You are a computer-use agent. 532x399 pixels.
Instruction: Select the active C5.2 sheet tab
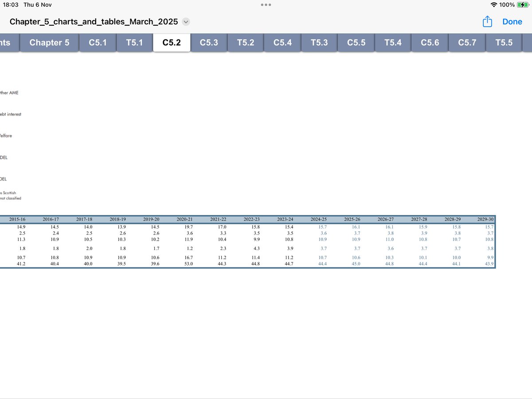(x=172, y=43)
